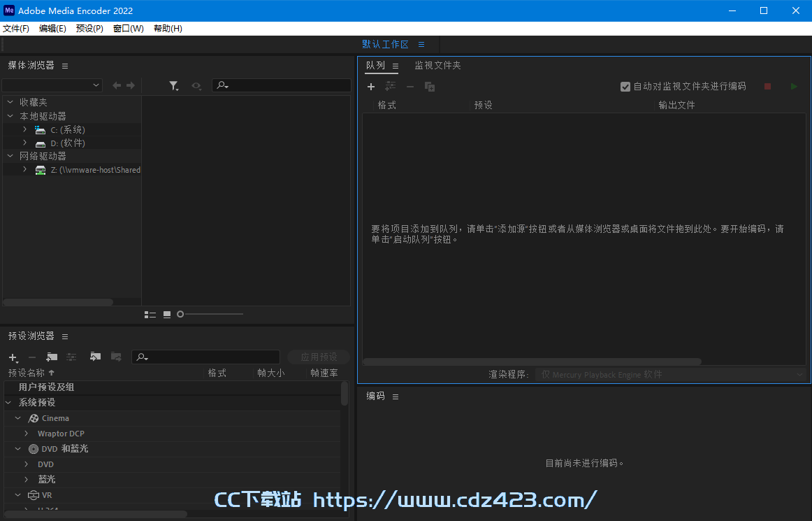Collapse the Cinema preset group
The width and height of the screenshot is (812, 521).
pyautogui.click(x=17, y=417)
